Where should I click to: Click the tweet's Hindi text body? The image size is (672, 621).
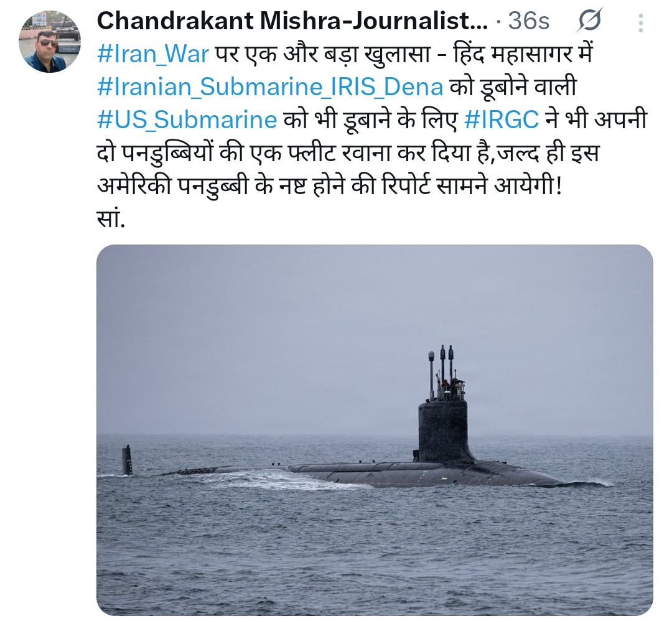click(371, 137)
